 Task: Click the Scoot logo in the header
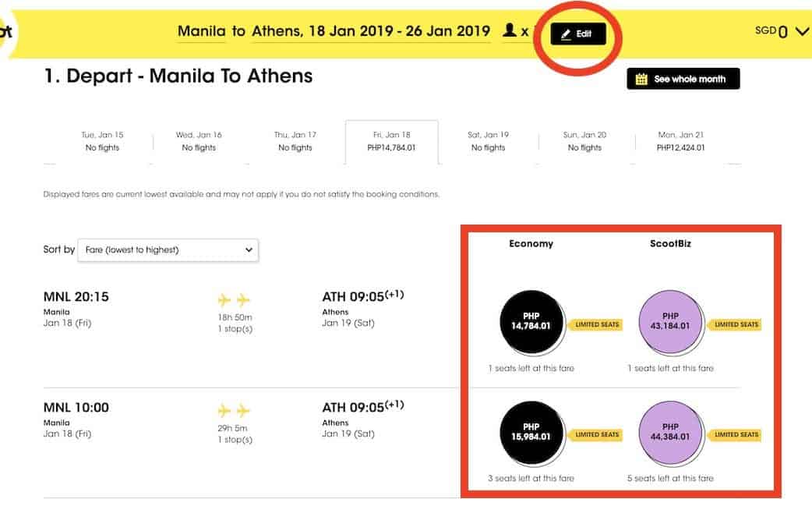pos(6,33)
